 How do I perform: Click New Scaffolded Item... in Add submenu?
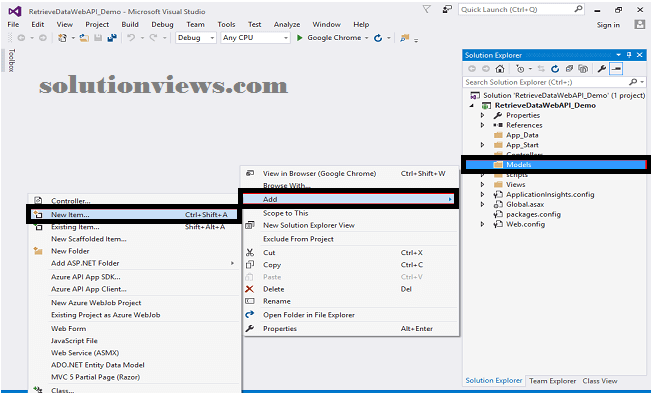click(88, 239)
